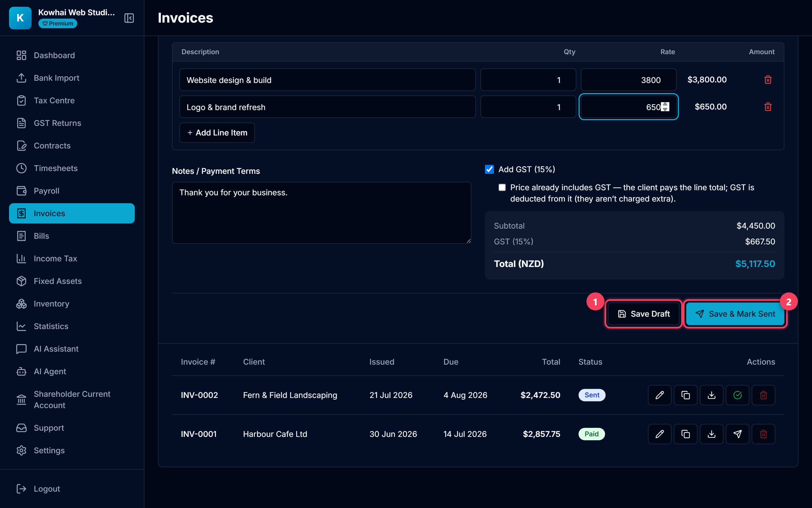Open AI Assistant chat

tap(72, 349)
